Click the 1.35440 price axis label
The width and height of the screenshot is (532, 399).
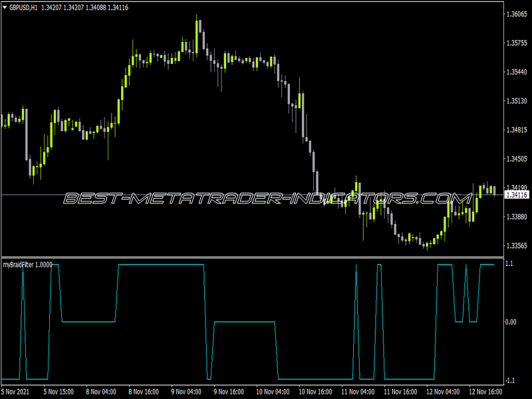517,72
